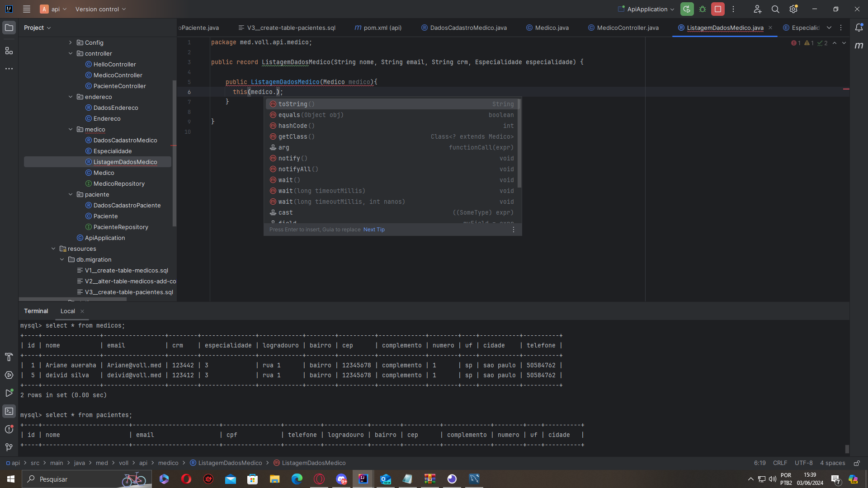
Task: Click medico breadcrumb in navigation bar
Action: pyautogui.click(x=168, y=463)
